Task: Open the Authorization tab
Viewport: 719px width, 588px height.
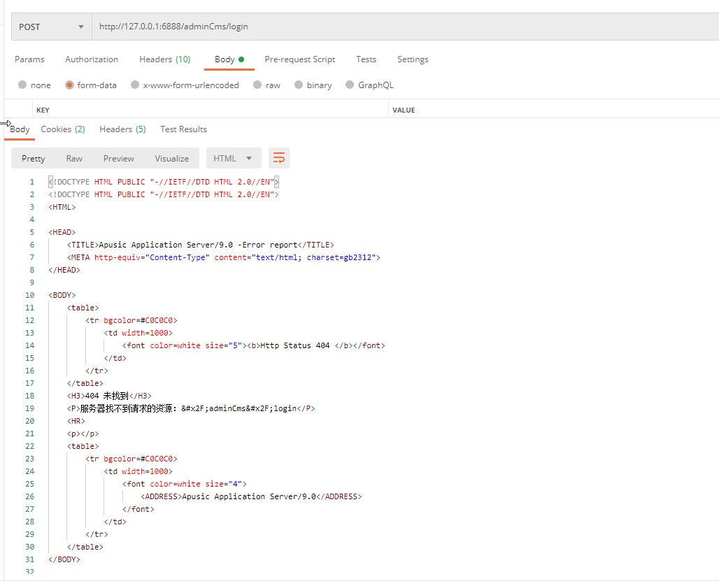Action: pos(92,59)
